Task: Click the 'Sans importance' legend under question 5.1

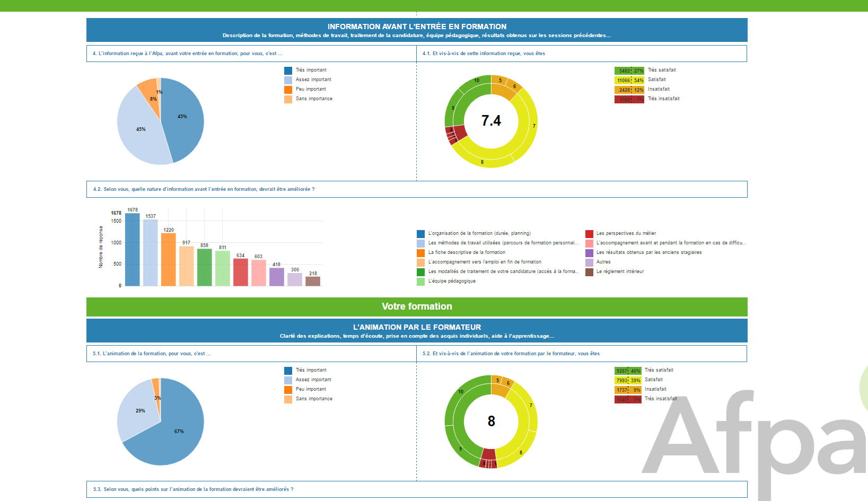Action: point(309,399)
